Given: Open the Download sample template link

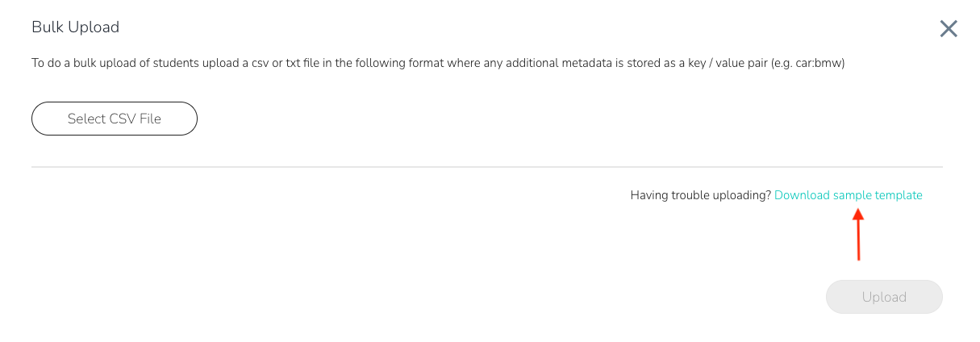Looking at the screenshot, I should click(x=848, y=195).
